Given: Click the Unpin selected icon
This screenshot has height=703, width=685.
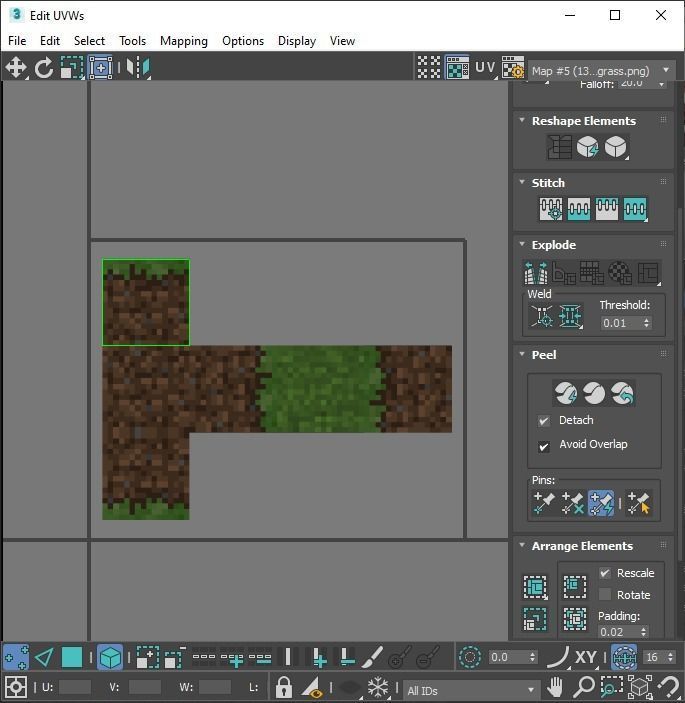Looking at the screenshot, I should (572, 503).
